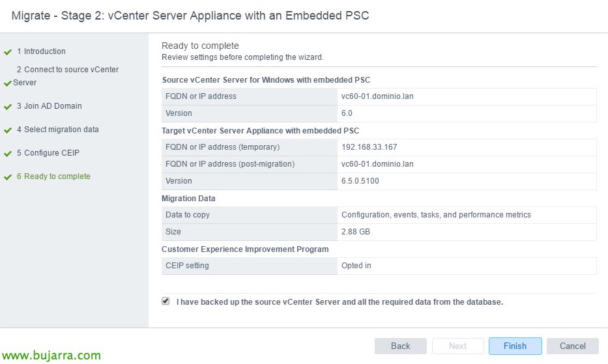Go to step 1 Introduction
The width and height of the screenshot is (608, 364).
click(44, 51)
